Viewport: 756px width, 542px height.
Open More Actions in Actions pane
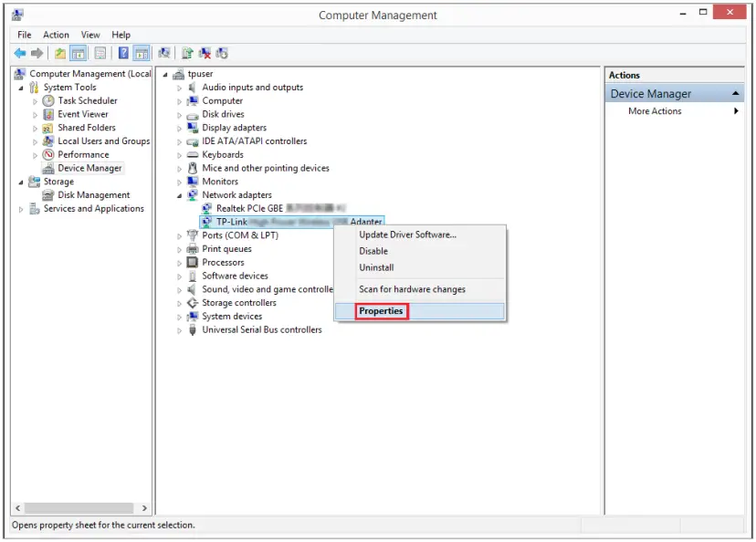(x=655, y=111)
